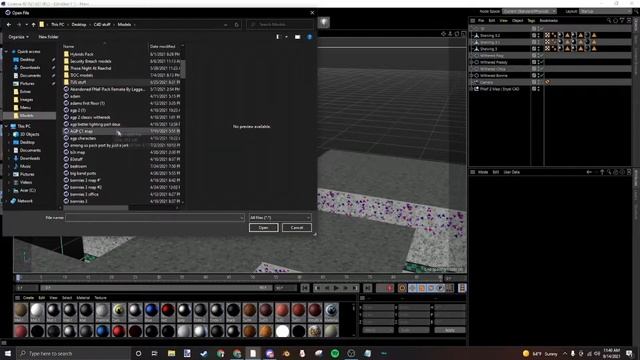Click the Windows Start button
The height and width of the screenshot is (360, 640).
[8, 353]
